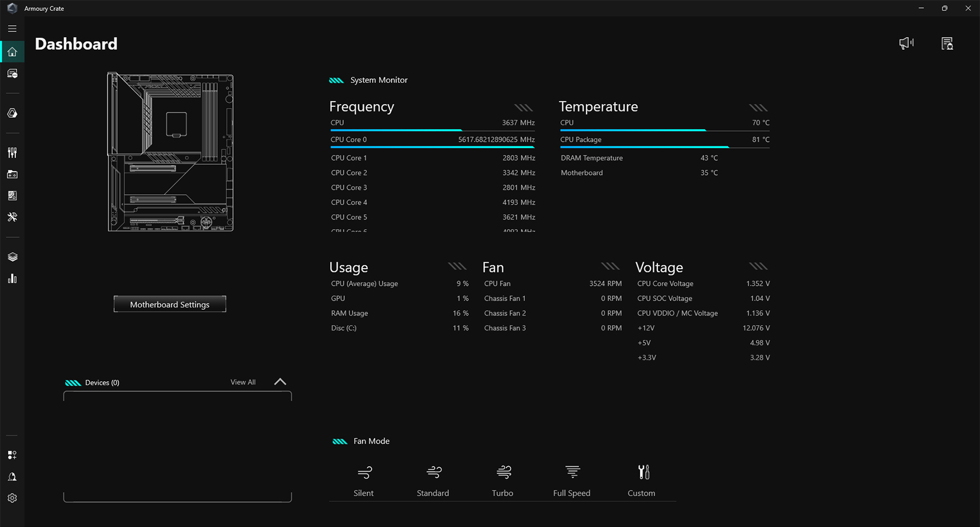Click the View All devices link
This screenshot has height=527, width=980.
243,382
